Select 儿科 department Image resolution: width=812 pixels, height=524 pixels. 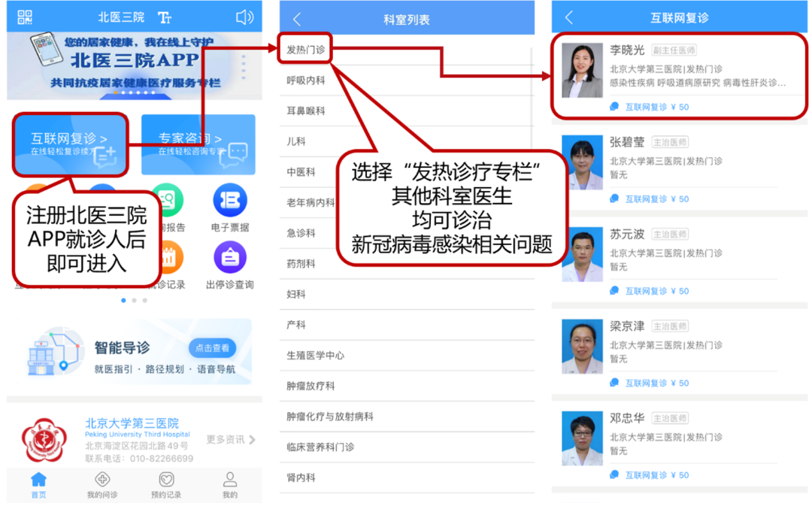coord(406,141)
